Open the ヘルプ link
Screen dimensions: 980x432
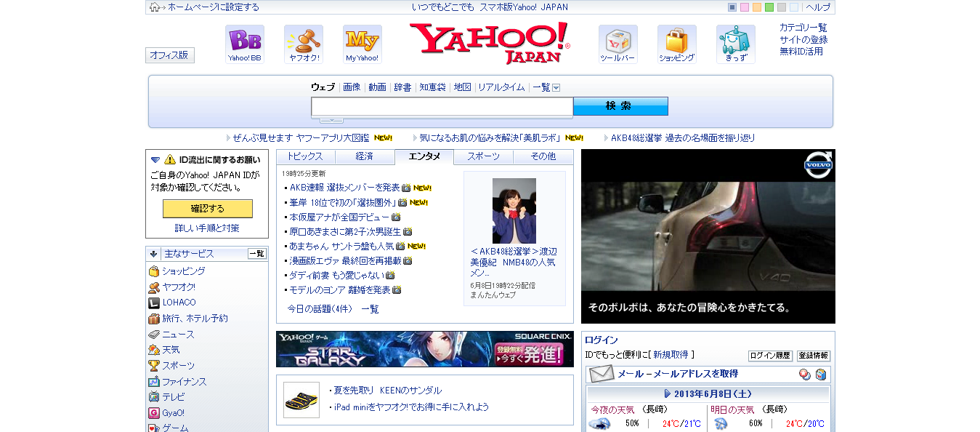coord(818,7)
